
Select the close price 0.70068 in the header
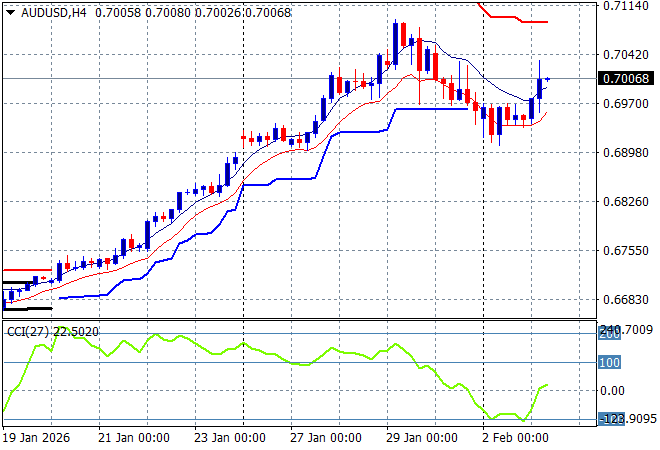(268, 13)
